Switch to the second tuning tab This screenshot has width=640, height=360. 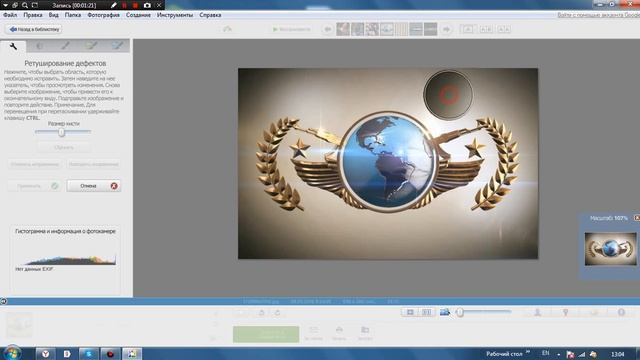pyautogui.click(x=40, y=46)
